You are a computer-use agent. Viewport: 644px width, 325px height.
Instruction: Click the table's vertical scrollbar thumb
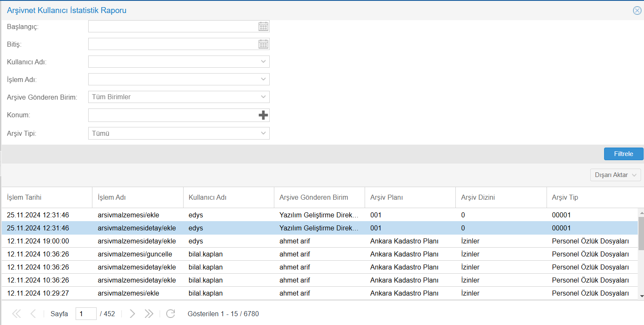coord(641,233)
